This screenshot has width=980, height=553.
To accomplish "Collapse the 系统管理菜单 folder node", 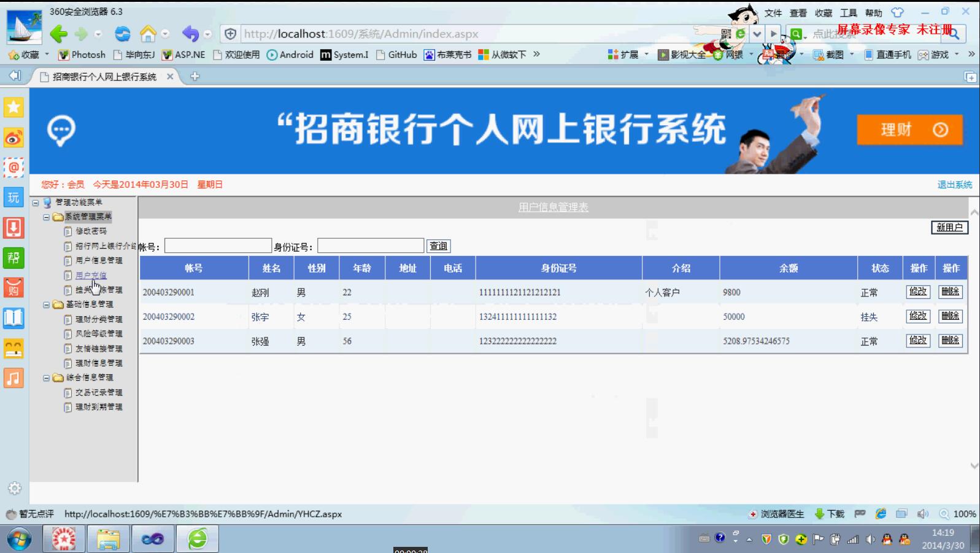I will 46,217.
